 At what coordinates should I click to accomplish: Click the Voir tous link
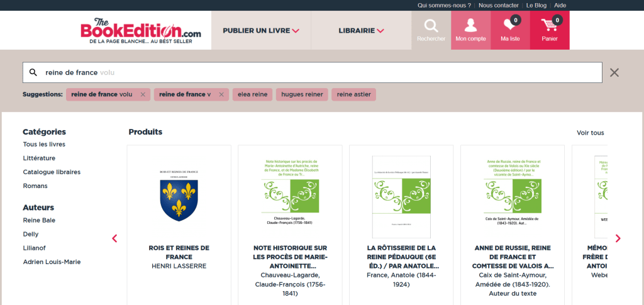click(590, 133)
